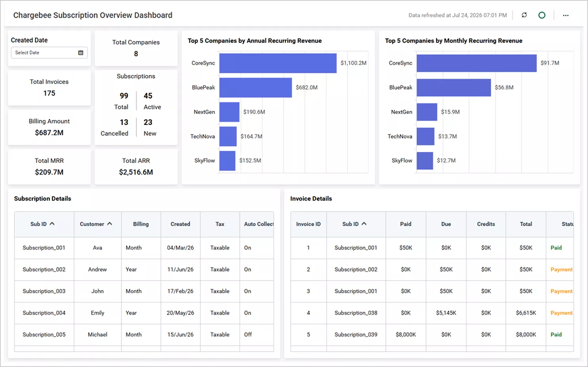The image size is (588, 367).
Task: Click the Due column header
Action: coord(446,224)
